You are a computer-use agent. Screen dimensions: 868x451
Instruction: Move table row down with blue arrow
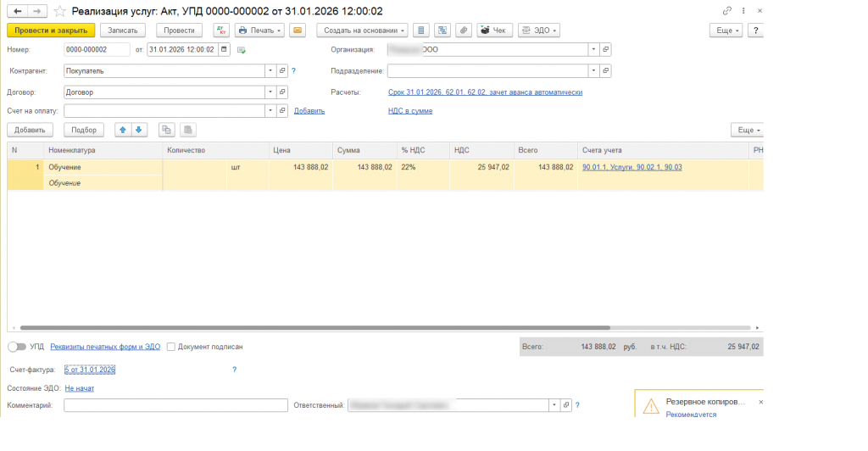point(139,130)
